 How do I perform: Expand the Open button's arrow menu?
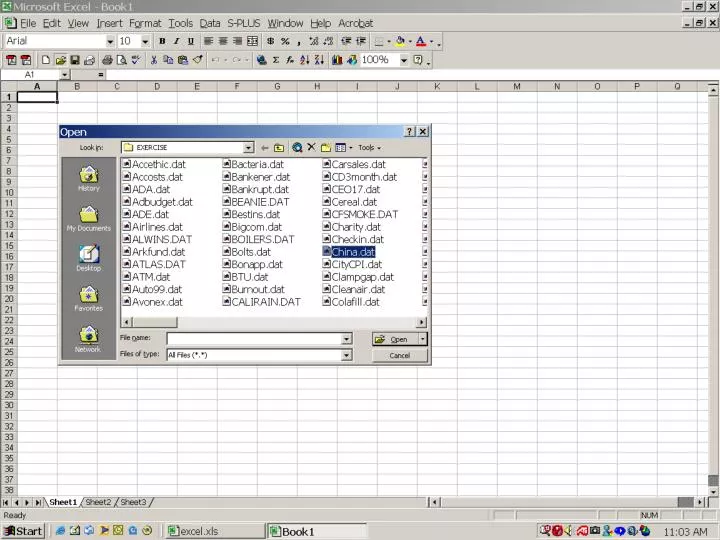point(422,339)
